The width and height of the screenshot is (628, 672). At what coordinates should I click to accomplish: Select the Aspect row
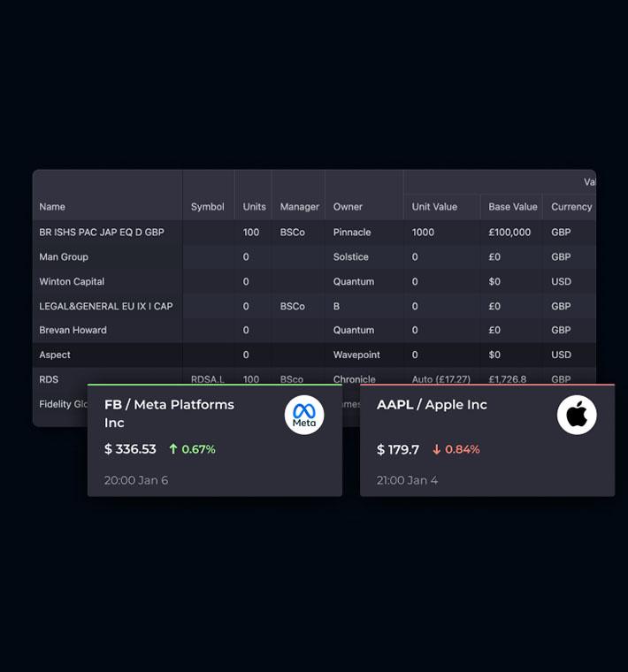(55, 355)
